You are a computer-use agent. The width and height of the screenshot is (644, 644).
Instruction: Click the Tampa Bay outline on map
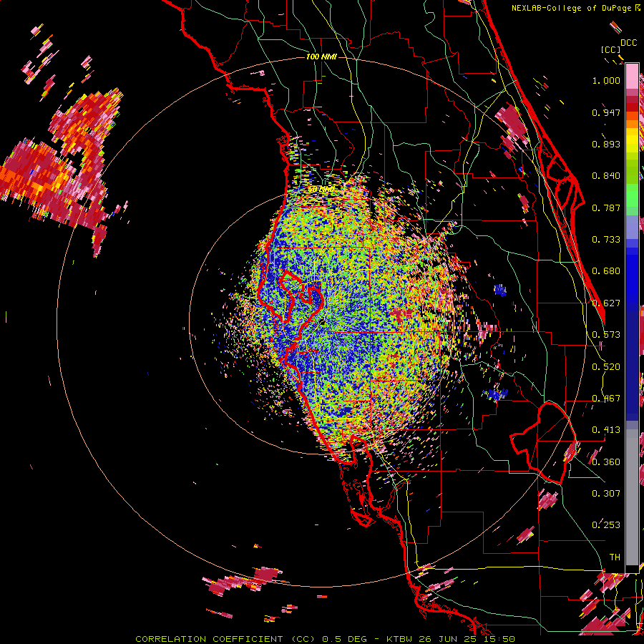(301, 296)
